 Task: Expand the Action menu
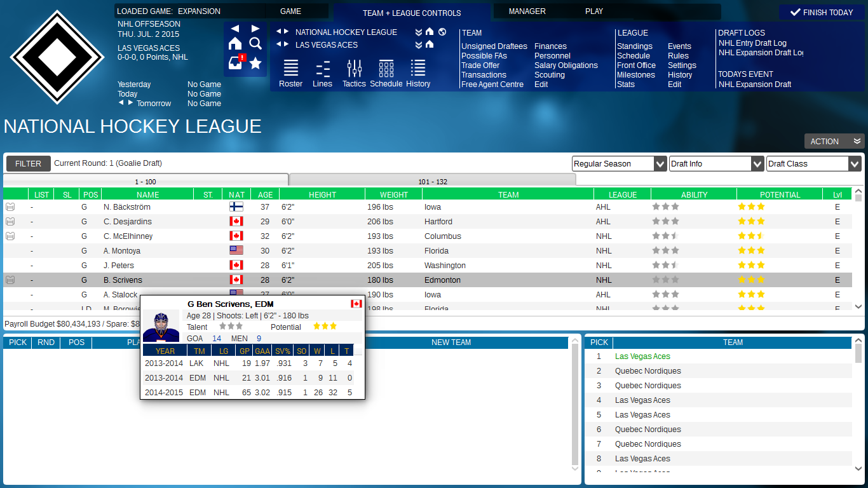click(x=834, y=141)
